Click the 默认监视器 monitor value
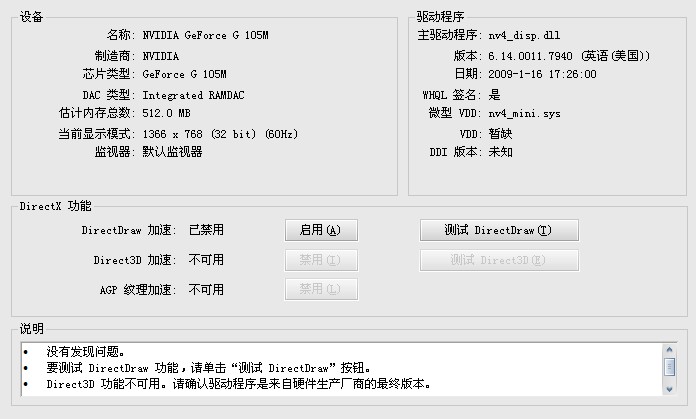 tap(172, 152)
